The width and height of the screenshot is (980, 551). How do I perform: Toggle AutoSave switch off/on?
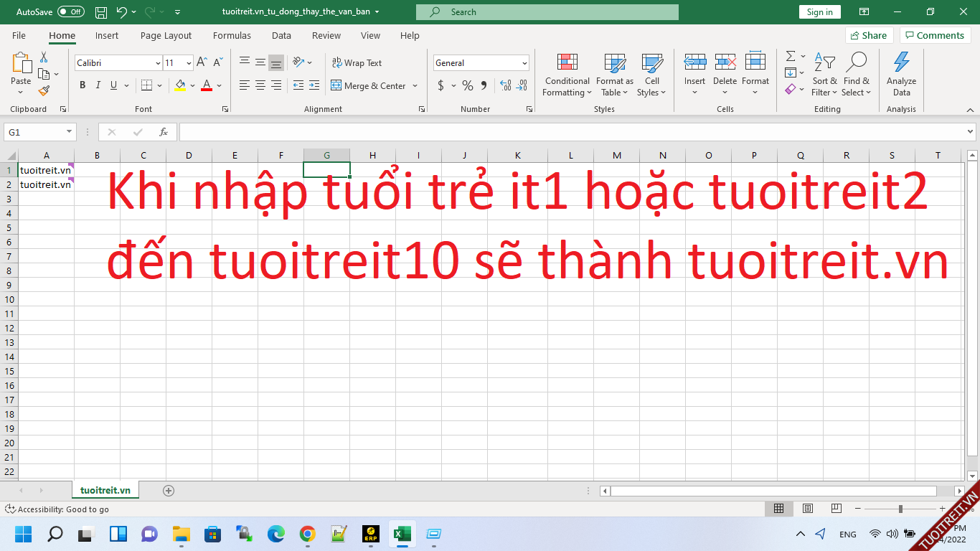(x=70, y=12)
